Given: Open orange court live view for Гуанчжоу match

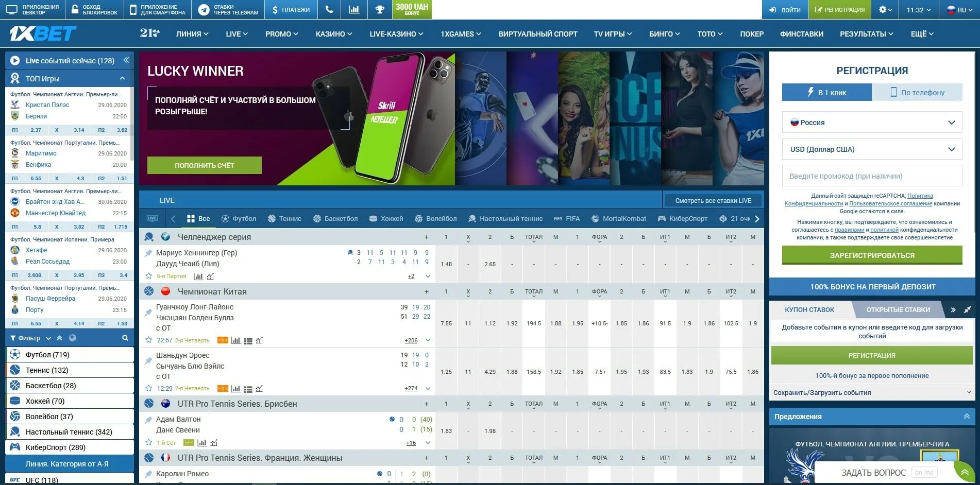Looking at the screenshot, I should tap(223, 340).
